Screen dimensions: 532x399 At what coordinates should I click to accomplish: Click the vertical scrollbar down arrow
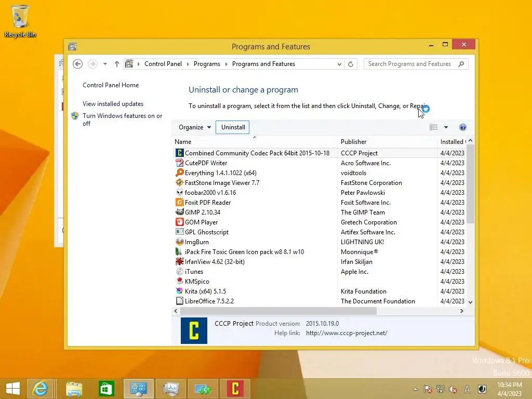click(471, 302)
